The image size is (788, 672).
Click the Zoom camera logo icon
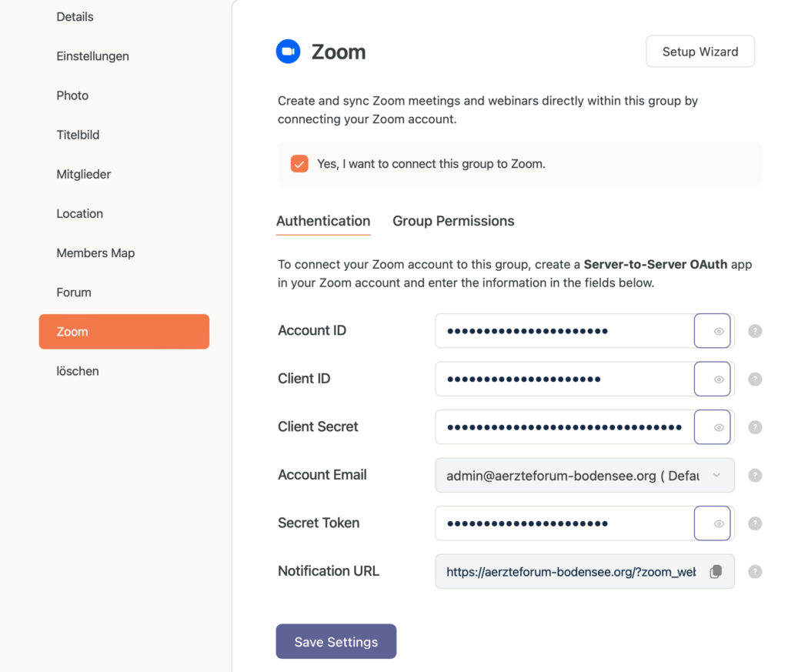pos(288,52)
